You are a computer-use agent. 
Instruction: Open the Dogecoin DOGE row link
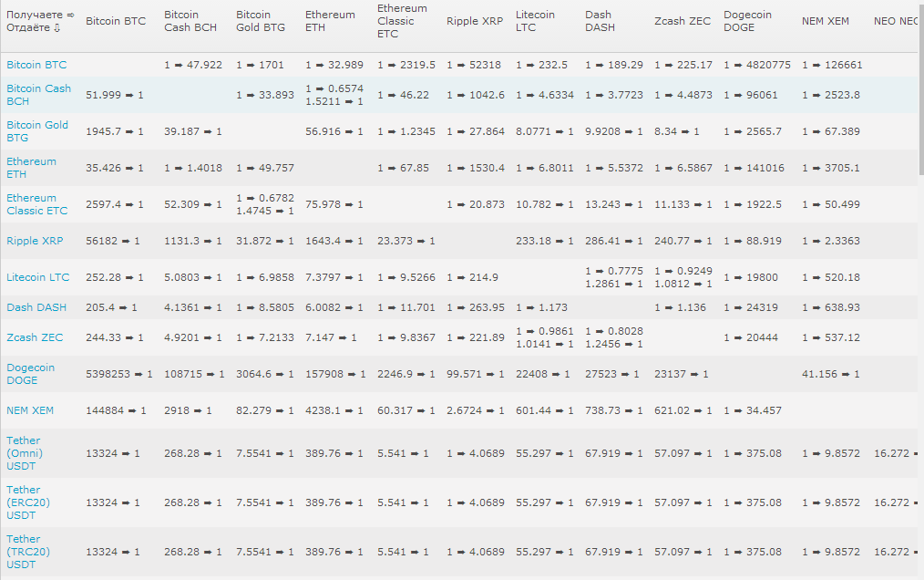tap(31, 374)
